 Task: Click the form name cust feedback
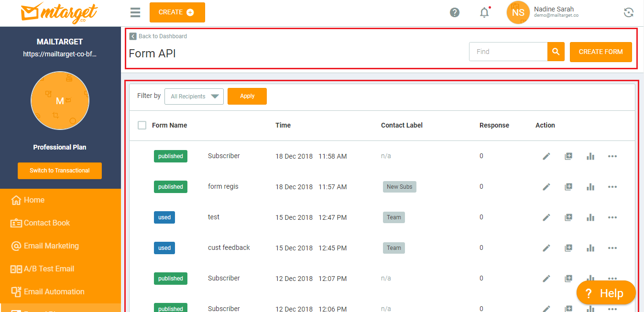point(229,247)
